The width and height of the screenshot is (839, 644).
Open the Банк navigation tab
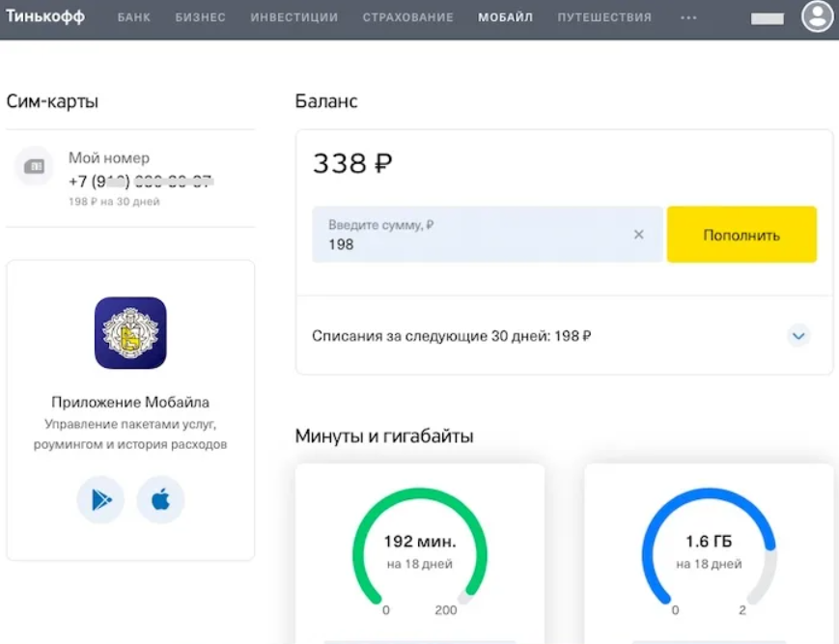134,17
